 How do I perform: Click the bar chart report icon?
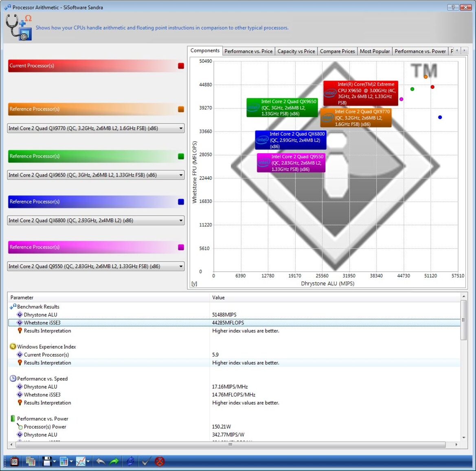64,461
